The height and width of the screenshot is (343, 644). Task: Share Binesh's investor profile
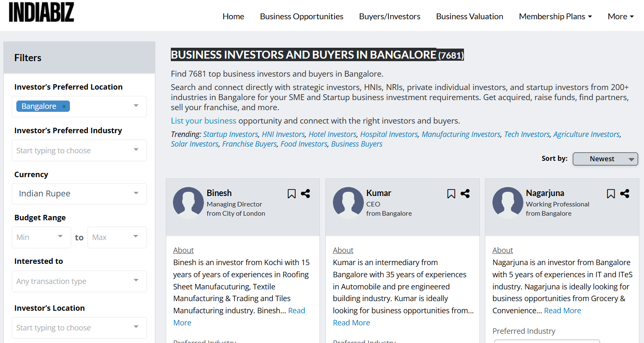point(306,193)
